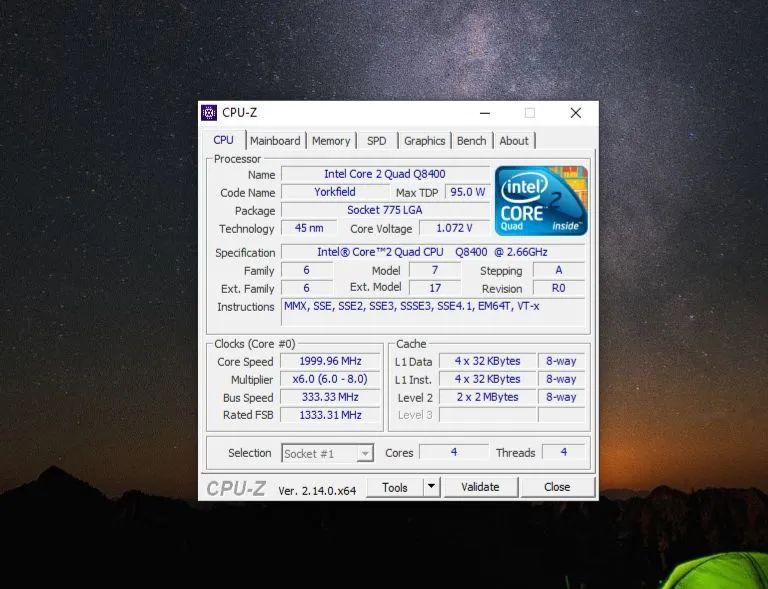The image size is (768, 589).
Task: Select the CPU tab
Action: click(x=223, y=140)
